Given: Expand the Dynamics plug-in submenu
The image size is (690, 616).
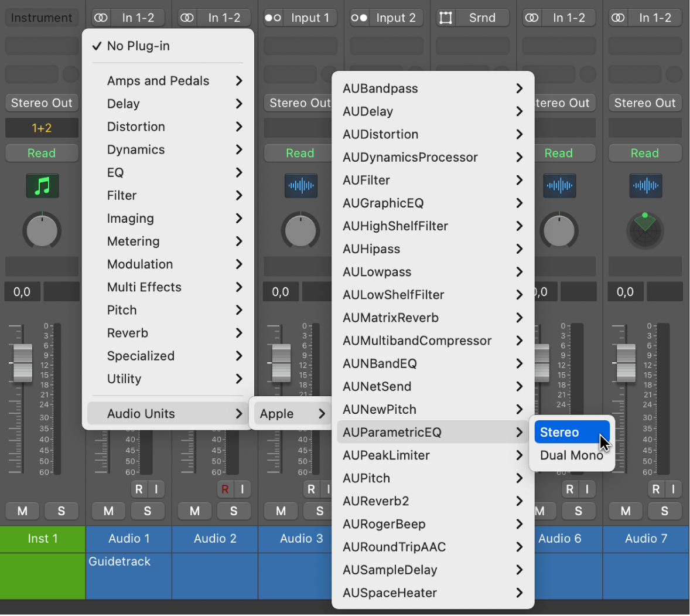Looking at the screenshot, I should tap(136, 149).
